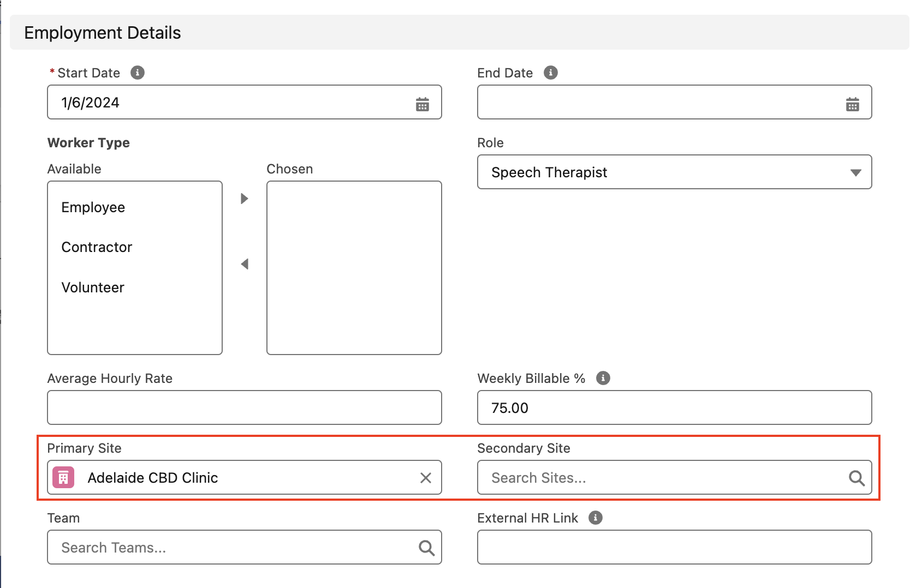
Task: Click the Weekly Billable % info icon
Action: 603,378
